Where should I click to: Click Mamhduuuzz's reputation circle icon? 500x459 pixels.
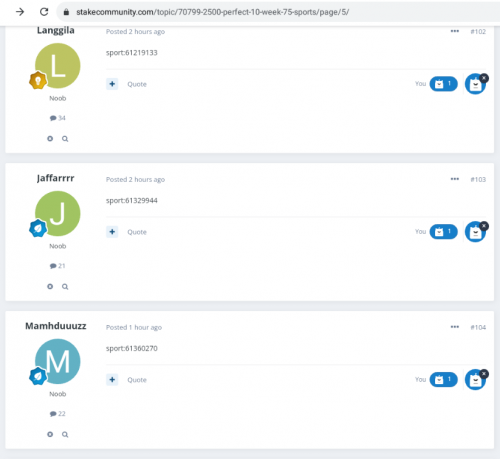tap(50, 434)
